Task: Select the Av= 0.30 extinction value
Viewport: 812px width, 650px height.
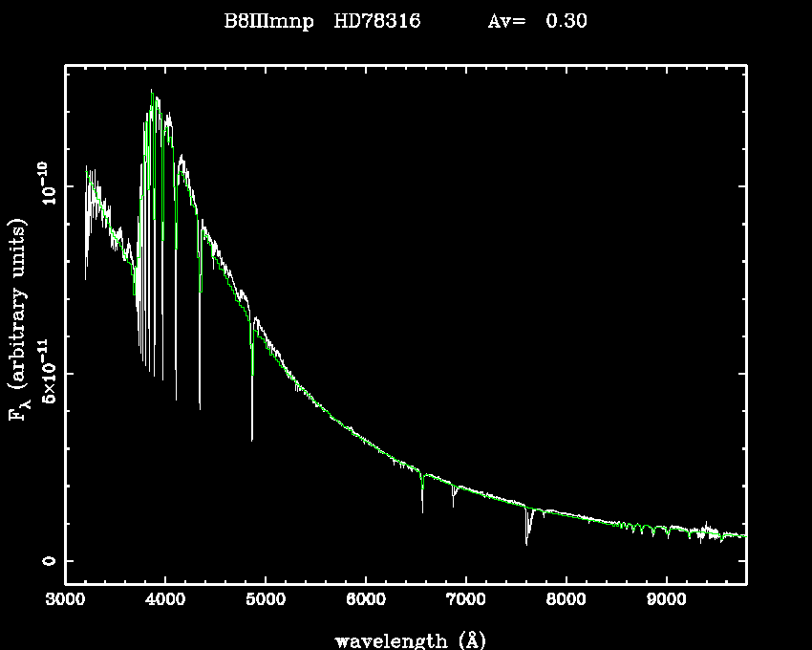Action: 537,21
